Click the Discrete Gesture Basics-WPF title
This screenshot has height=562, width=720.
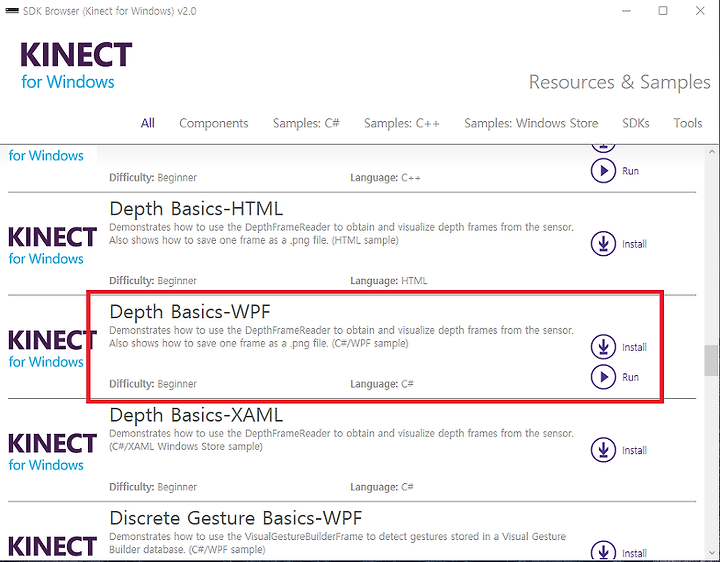pos(236,518)
